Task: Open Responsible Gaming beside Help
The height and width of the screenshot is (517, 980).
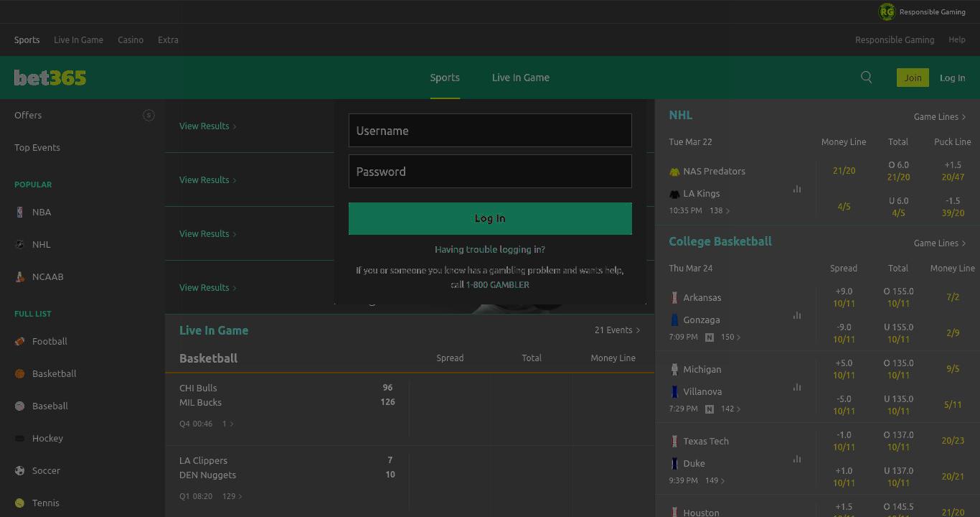Action: 895,40
